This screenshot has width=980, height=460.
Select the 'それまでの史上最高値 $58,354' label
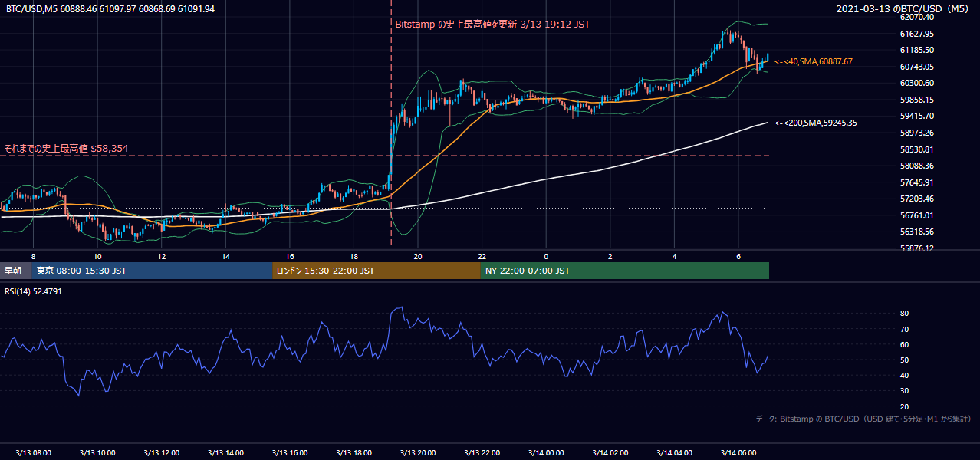coord(66,148)
